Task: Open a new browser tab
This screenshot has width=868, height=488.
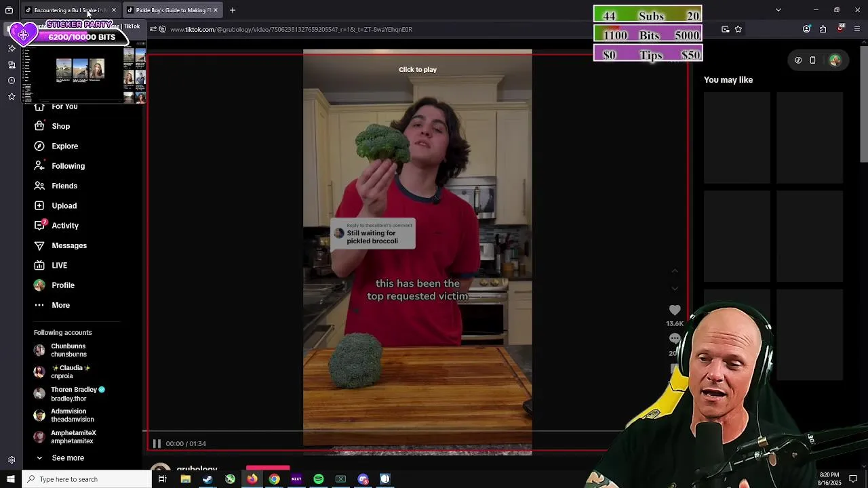Action: click(232, 10)
